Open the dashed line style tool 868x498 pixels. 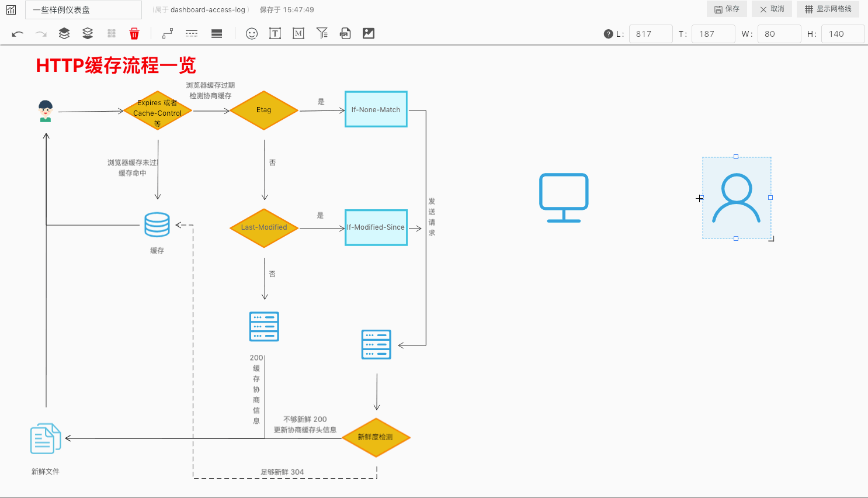pyautogui.click(x=192, y=34)
